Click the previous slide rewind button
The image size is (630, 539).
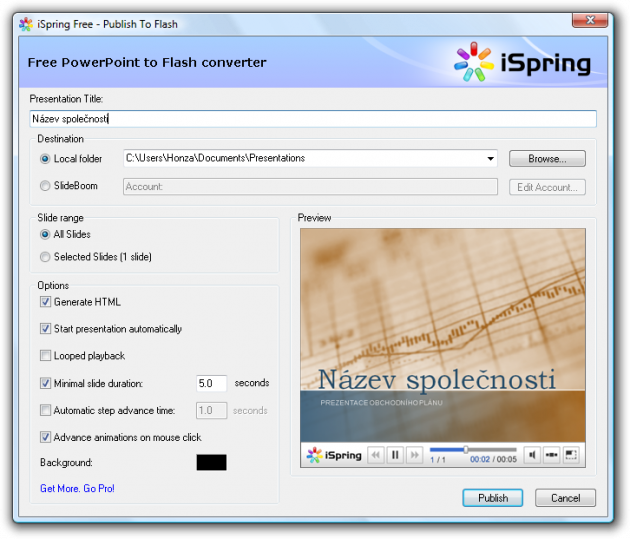click(x=376, y=455)
